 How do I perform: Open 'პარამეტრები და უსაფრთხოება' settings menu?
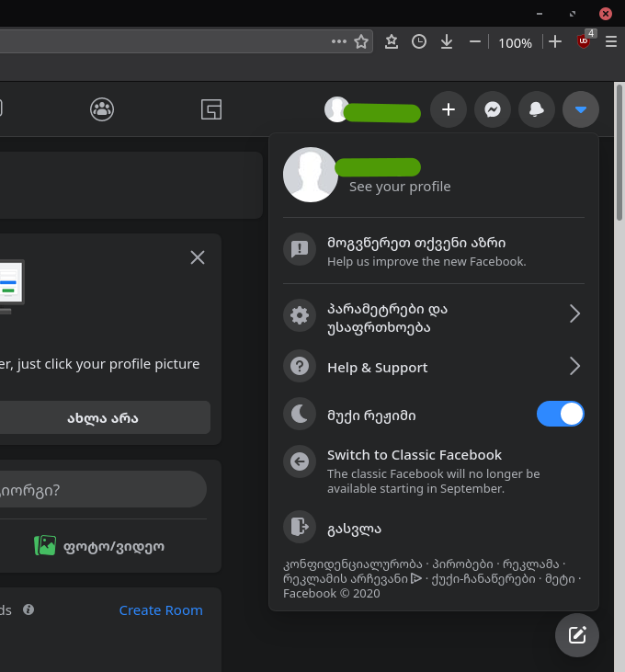(x=434, y=318)
